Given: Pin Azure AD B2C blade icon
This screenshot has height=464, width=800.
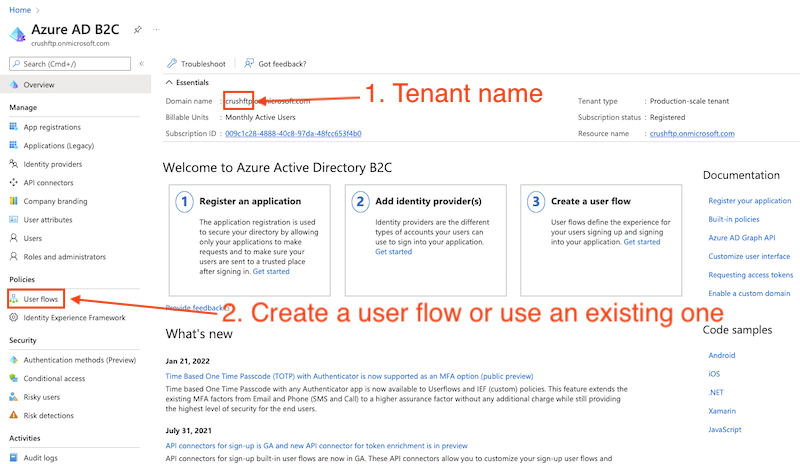Looking at the screenshot, I should 138,30.
